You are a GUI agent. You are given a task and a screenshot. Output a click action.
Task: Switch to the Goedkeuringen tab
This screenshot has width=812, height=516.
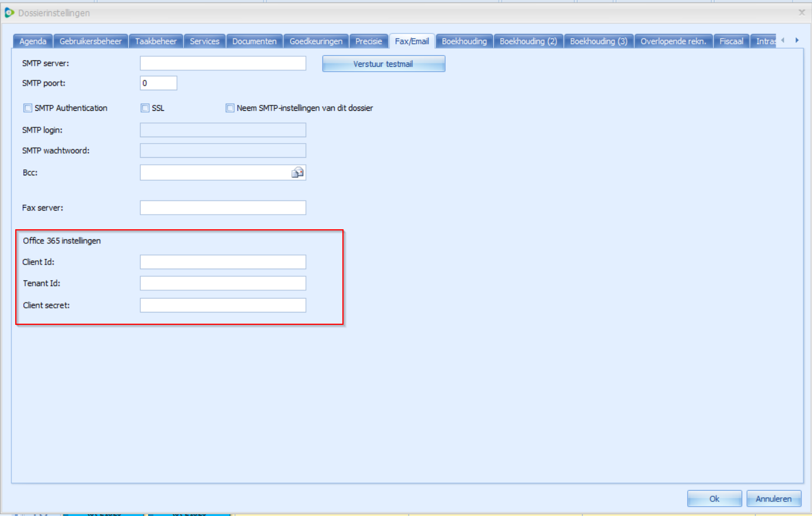(x=316, y=41)
